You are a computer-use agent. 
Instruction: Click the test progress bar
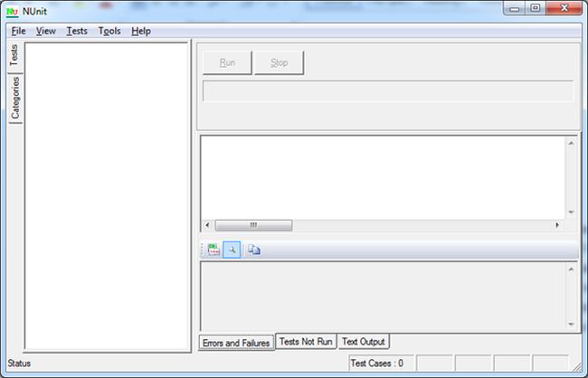coord(388,90)
